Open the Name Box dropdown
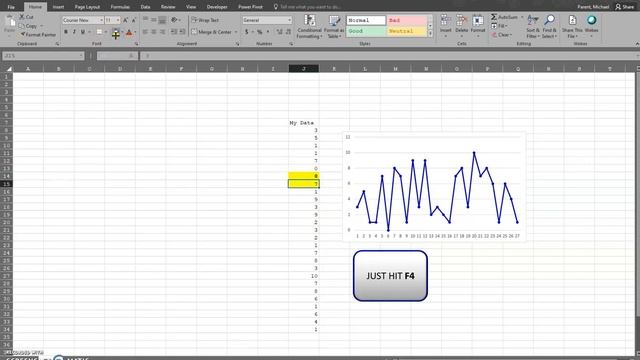Viewport: 640px width, 360px height. coord(81,56)
